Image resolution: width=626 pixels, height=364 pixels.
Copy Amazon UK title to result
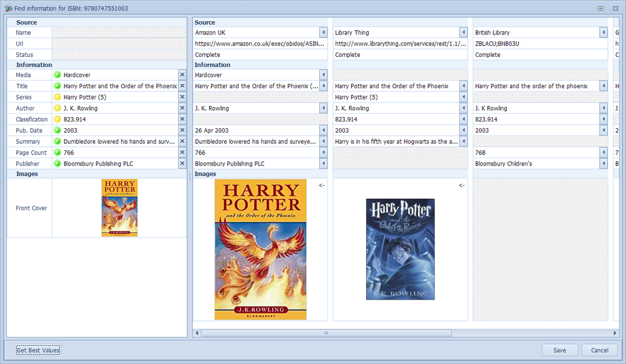click(x=324, y=86)
